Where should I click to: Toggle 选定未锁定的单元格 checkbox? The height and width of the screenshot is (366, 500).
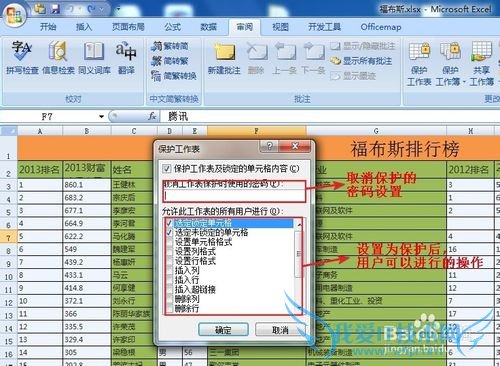click(169, 232)
